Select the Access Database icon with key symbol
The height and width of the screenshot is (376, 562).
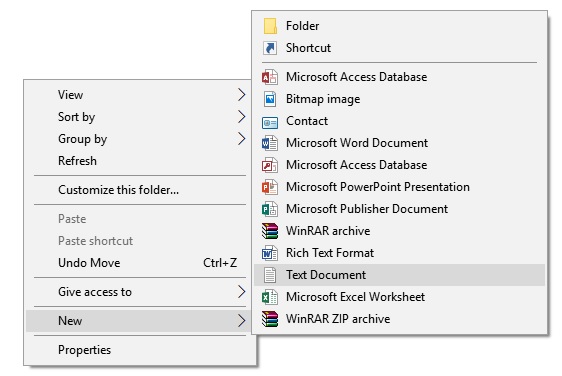pos(270,165)
